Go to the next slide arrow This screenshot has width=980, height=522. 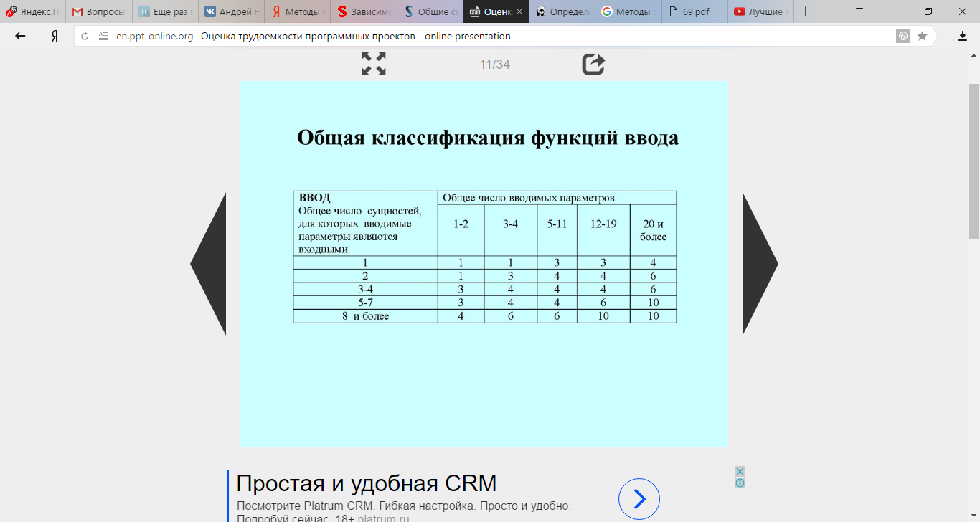click(x=760, y=264)
